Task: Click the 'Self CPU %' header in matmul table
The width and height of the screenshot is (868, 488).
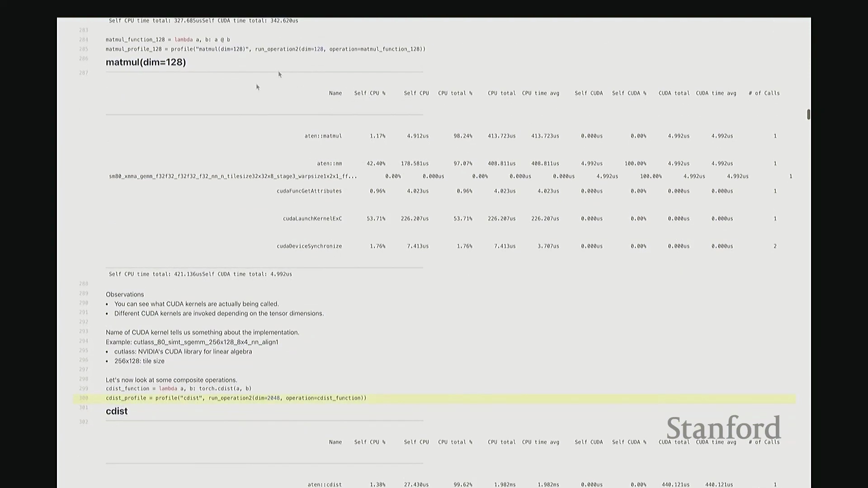Action: click(x=369, y=93)
